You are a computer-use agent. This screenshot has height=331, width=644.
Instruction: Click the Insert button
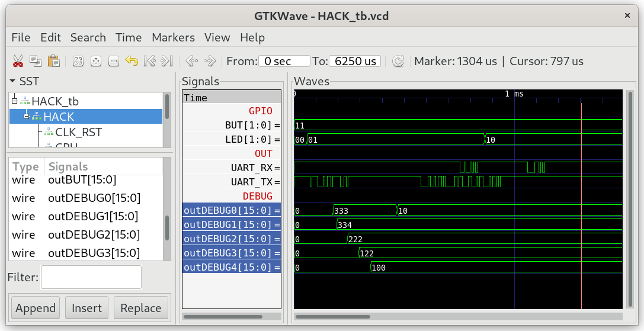[x=86, y=308]
